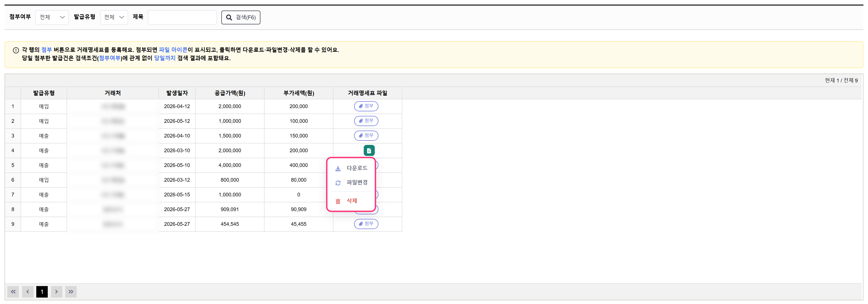Click the supply amount 4,000,000
This screenshot has height=304, width=868.
click(230, 165)
